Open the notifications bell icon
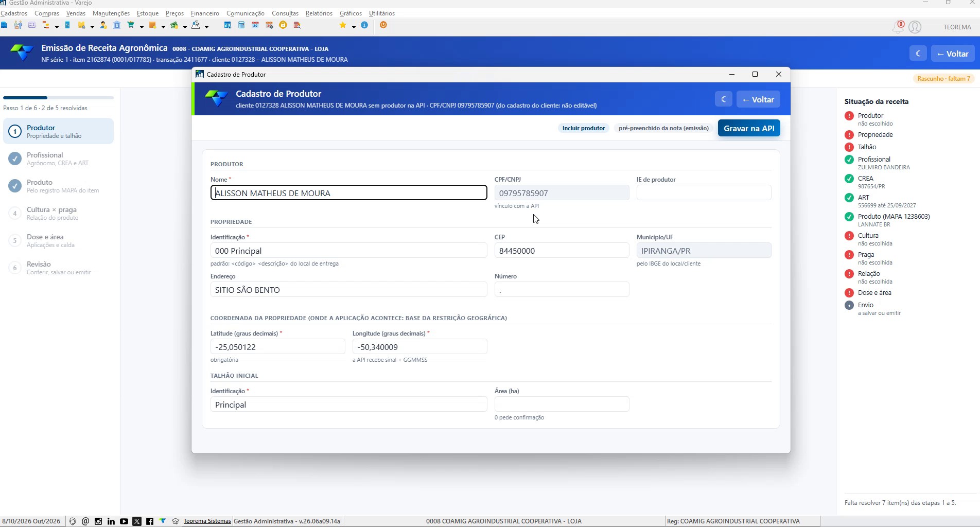The image size is (980, 527). point(898,27)
